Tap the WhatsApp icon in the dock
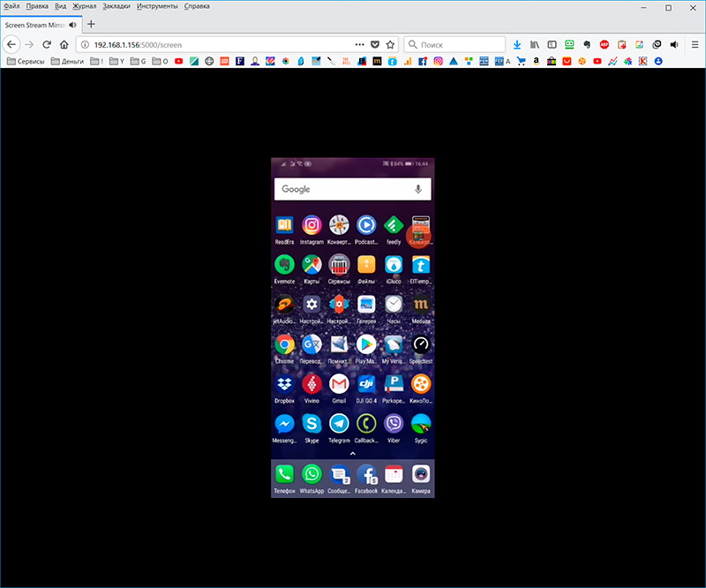The width and height of the screenshot is (706, 588). [x=312, y=474]
